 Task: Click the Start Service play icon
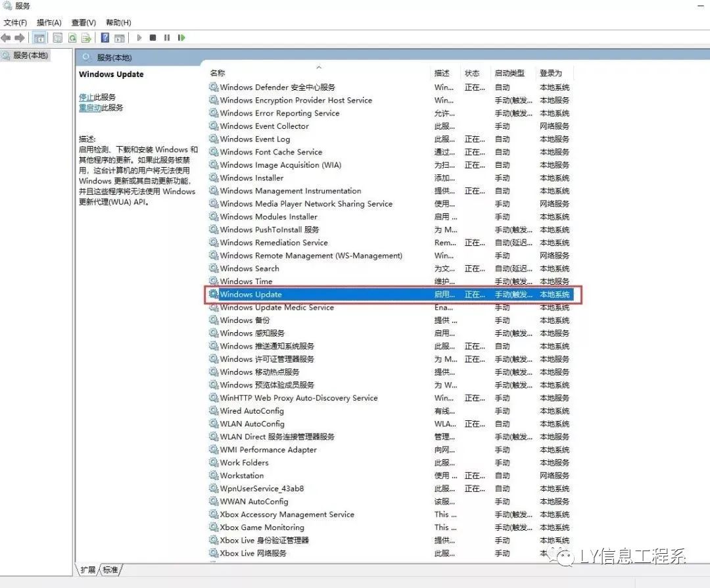[139, 37]
